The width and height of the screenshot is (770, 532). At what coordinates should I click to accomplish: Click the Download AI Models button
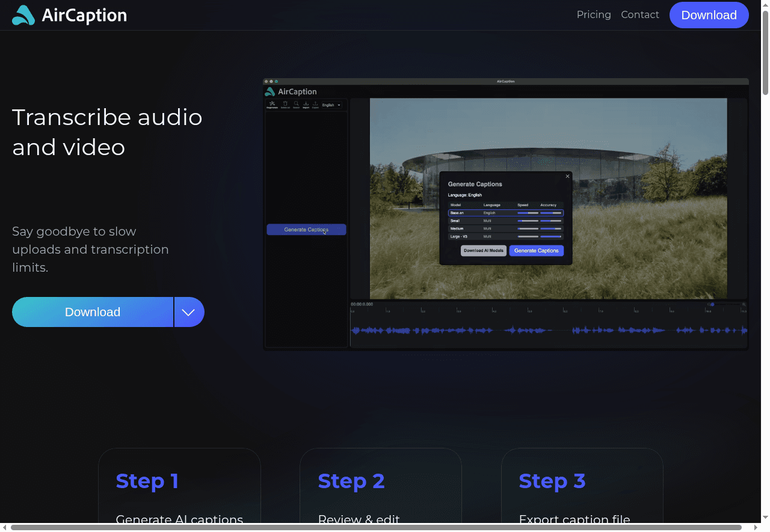[483, 251]
